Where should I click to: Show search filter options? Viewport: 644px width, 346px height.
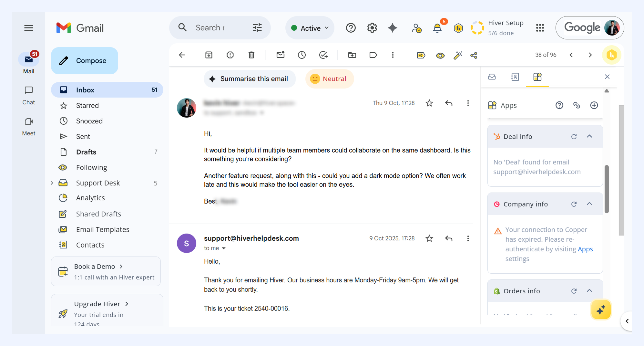(x=257, y=28)
